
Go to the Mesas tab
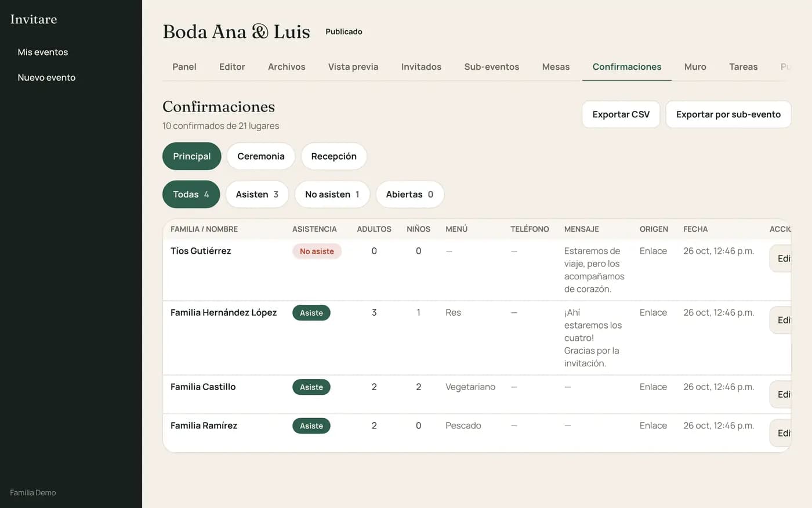pyautogui.click(x=556, y=67)
